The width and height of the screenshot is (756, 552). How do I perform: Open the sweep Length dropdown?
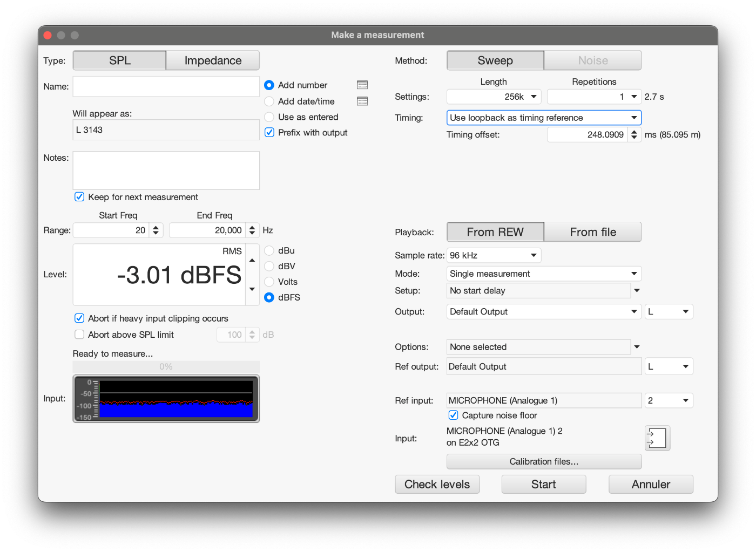coord(494,97)
